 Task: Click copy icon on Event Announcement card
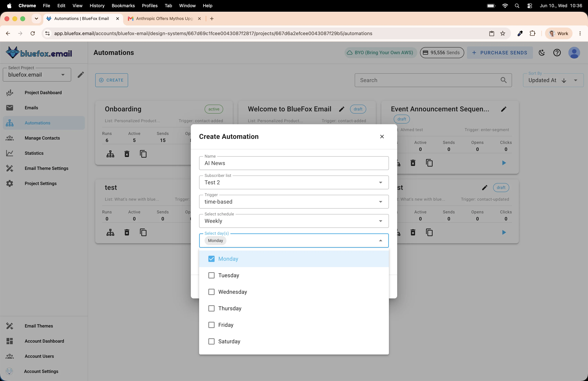click(429, 163)
